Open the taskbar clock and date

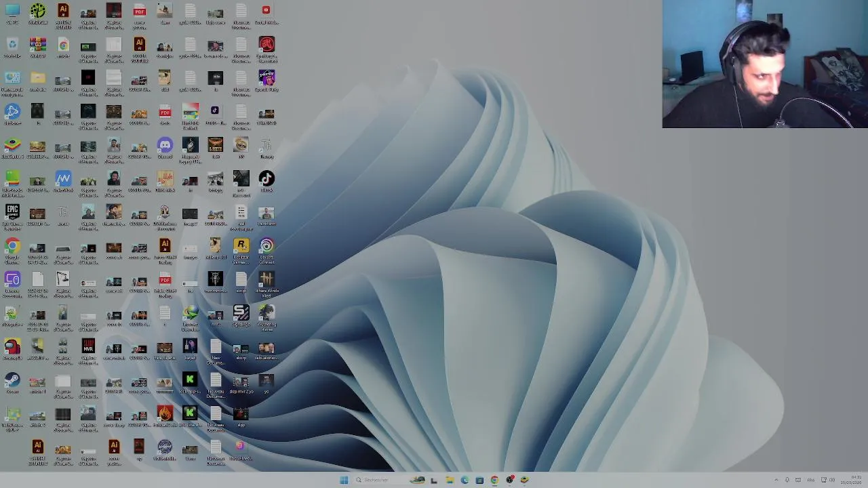coord(852,480)
